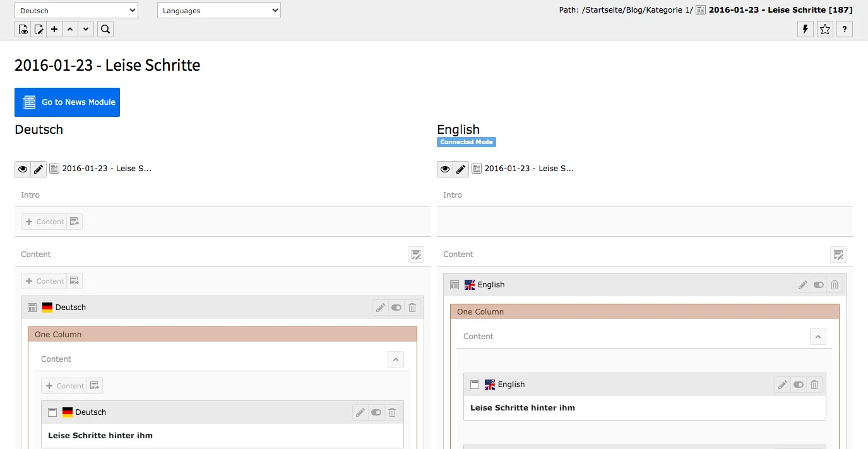This screenshot has width=868, height=449.
Task: Delete the English content element with the trash icon
Action: coord(835,285)
